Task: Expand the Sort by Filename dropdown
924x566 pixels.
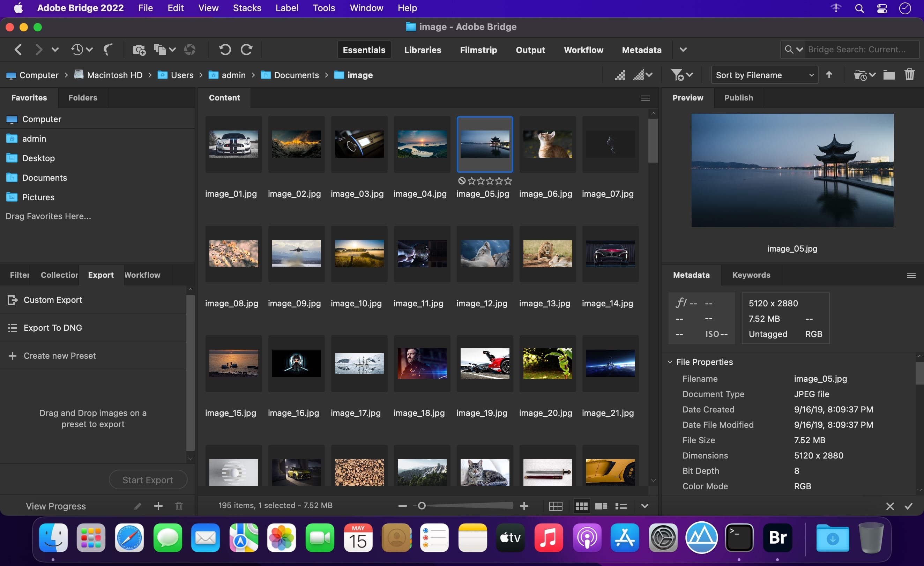Action: (x=764, y=75)
